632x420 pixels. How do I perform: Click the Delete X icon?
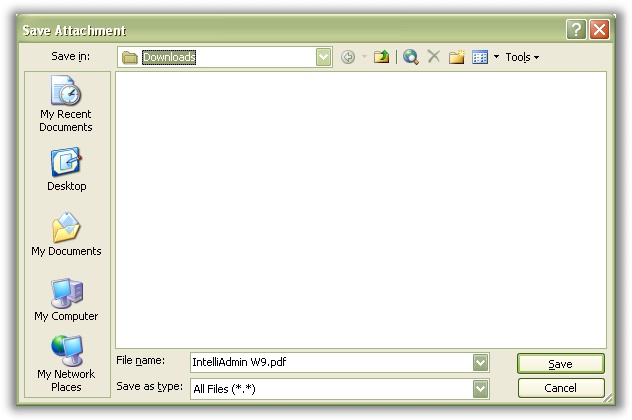pyautogui.click(x=434, y=56)
